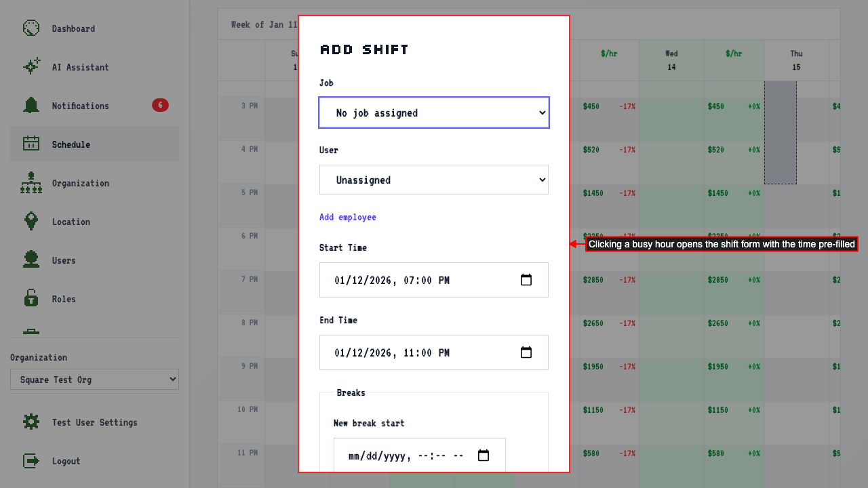Click the Logout door icon

point(31,461)
